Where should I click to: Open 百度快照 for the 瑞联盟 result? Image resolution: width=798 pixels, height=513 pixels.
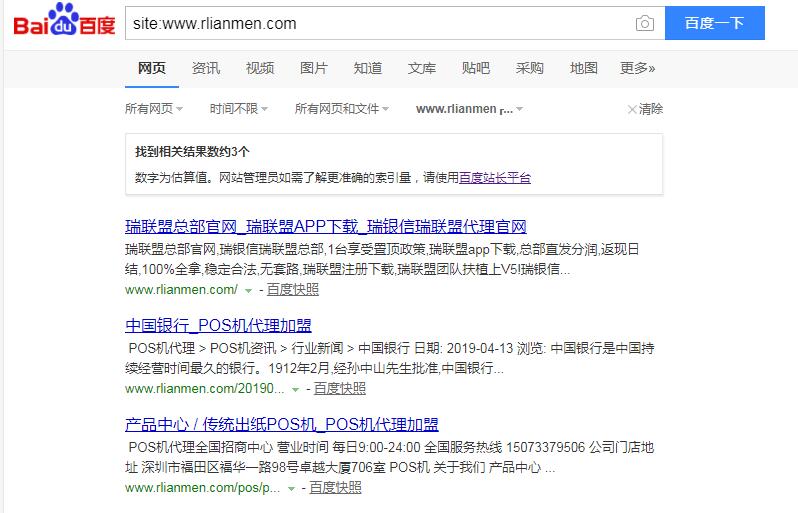tap(293, 290)
